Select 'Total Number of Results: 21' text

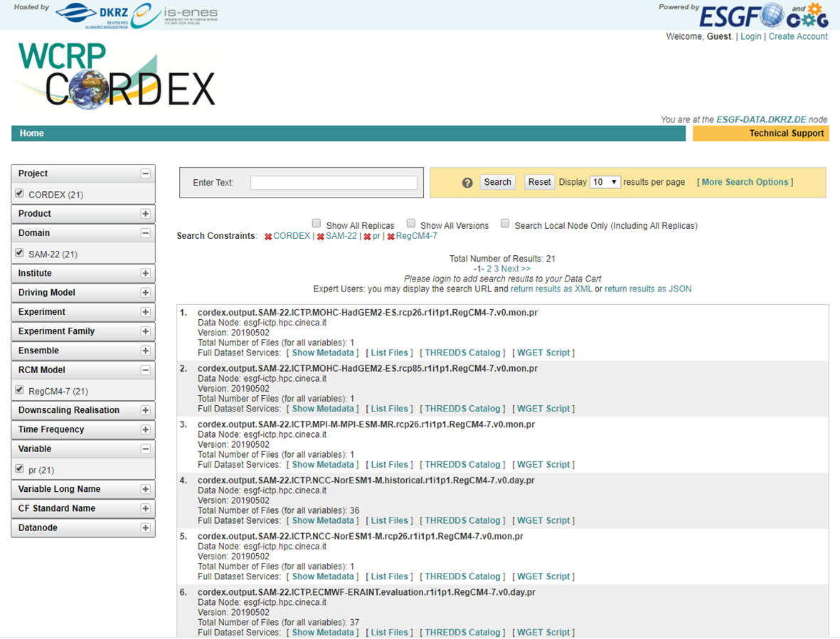(502, 259)
